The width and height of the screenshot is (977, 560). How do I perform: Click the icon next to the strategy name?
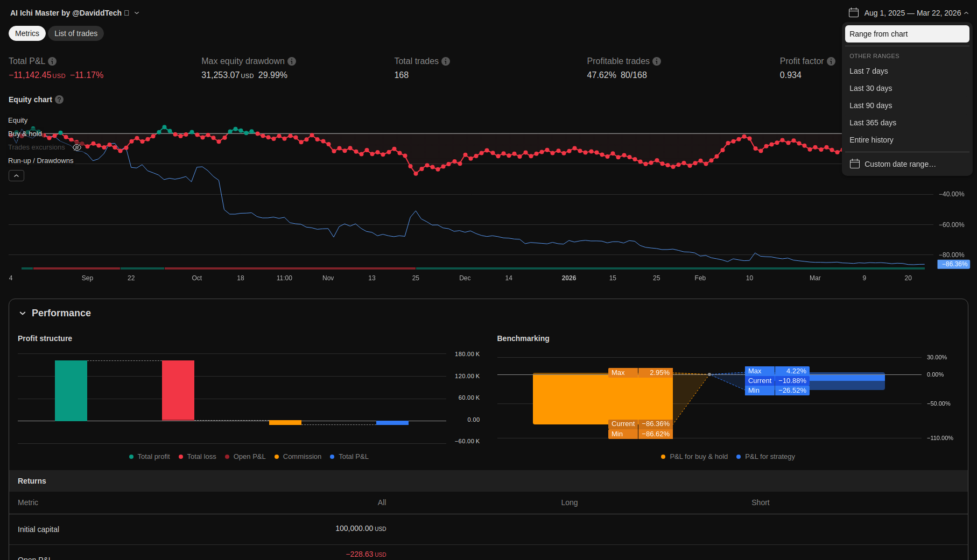pyautogui.click(x=126, y=13)
